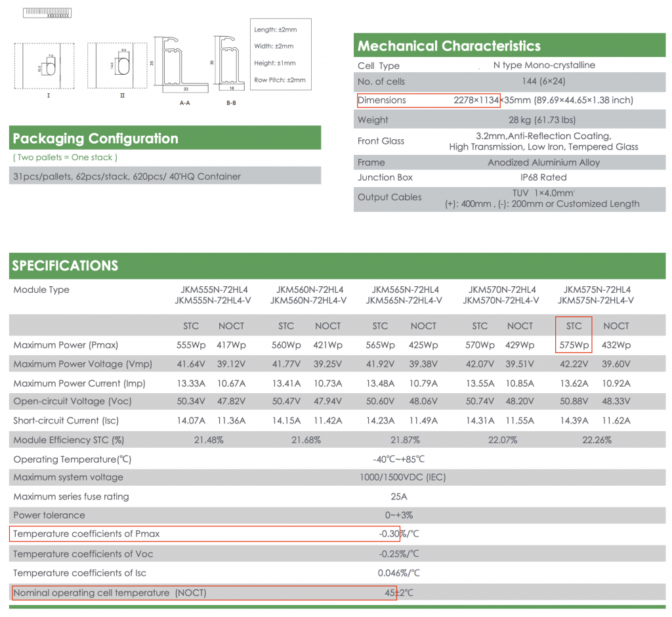672x617 pixels.
Task: Click the 10.92A Imp value
Action: tap(616, 383)
